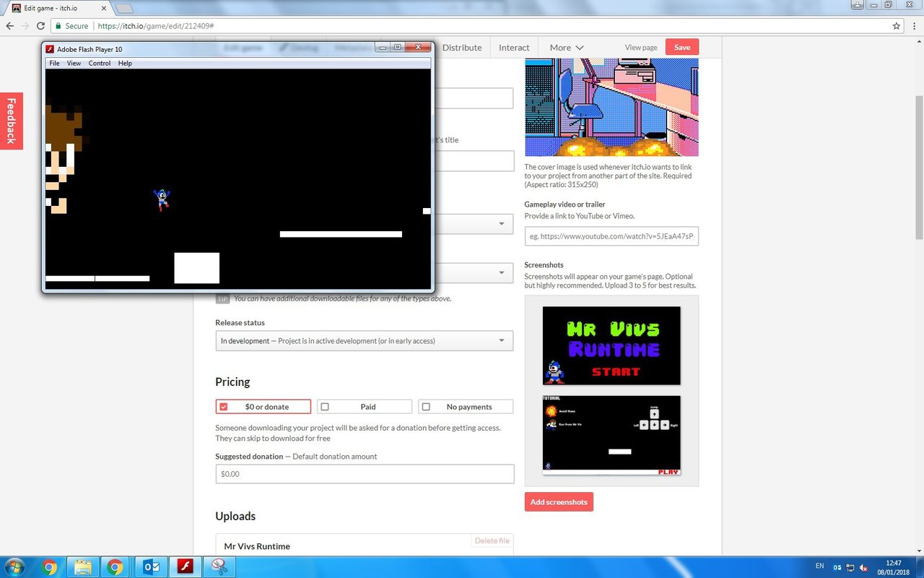Open the second Chrome icon in the taskbar
The width and height of the screenshot is (924, 578).
[115, 567]
